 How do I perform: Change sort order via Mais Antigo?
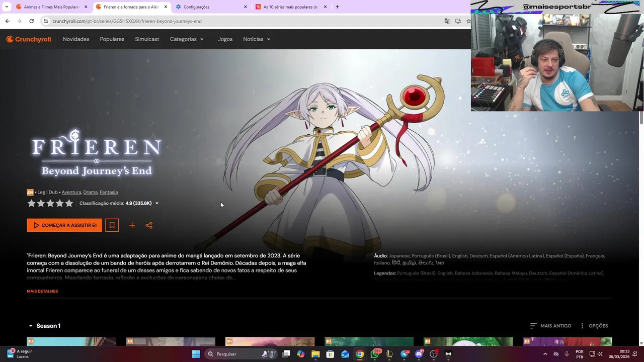550,326
